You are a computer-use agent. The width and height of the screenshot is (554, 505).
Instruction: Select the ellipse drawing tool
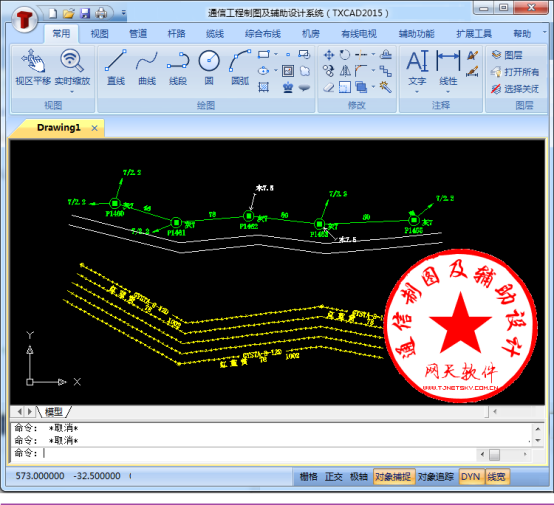point(263,71)
